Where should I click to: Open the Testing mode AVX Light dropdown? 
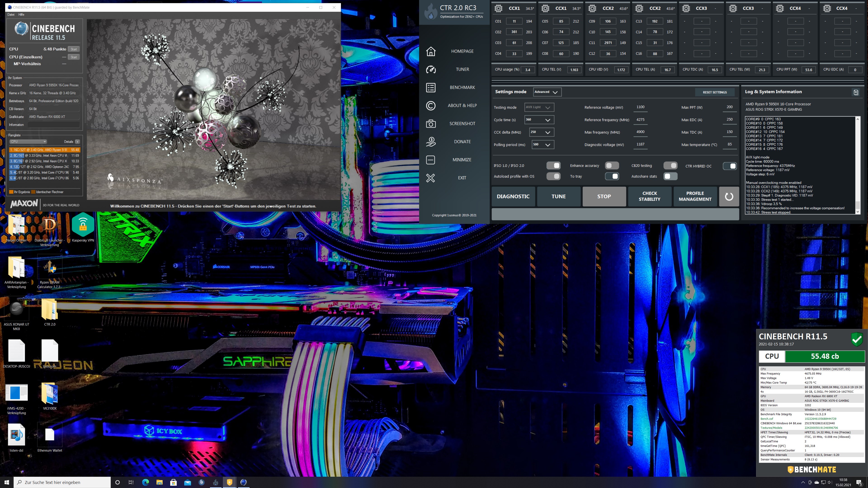(539, 108)
